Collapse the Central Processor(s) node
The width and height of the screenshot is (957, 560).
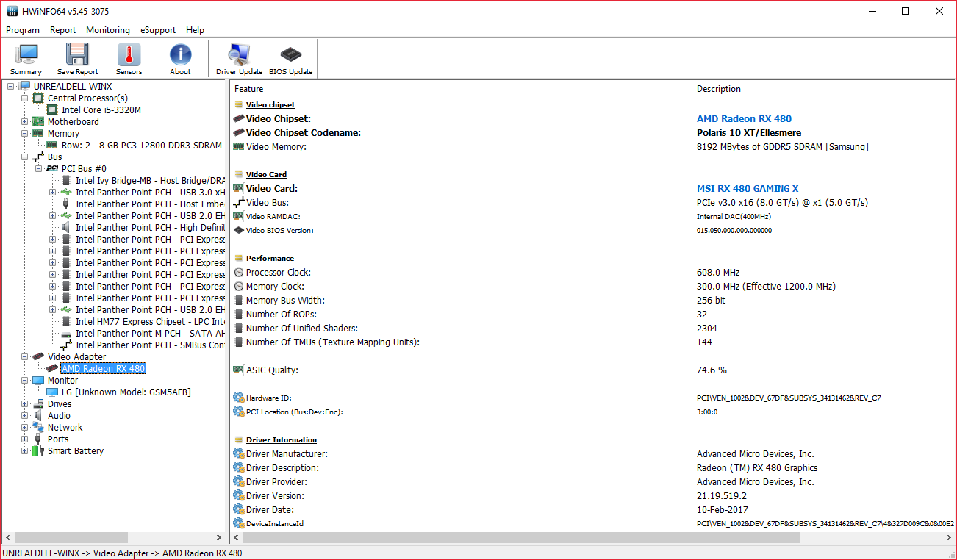click(25, 98)
